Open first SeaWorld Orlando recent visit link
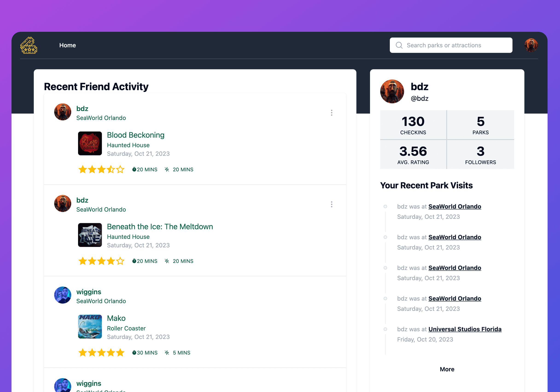 455,206
